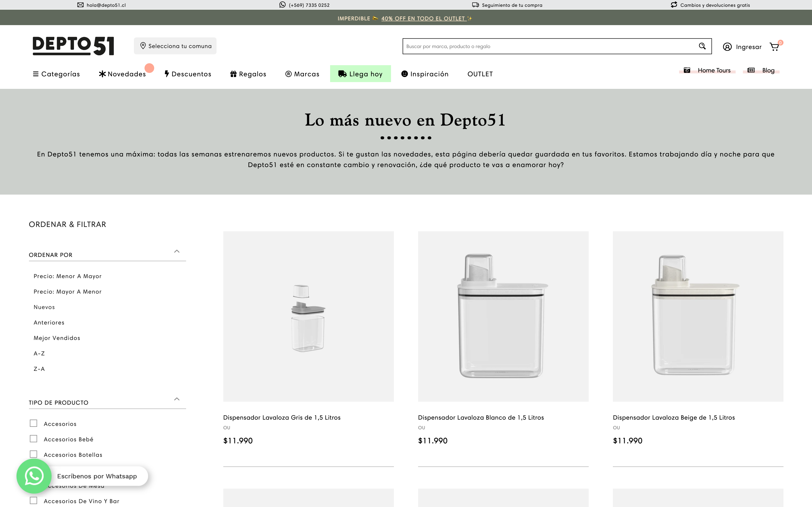Collapse the TIPO DE PRODUCTO section

click(x=176, y=399)
